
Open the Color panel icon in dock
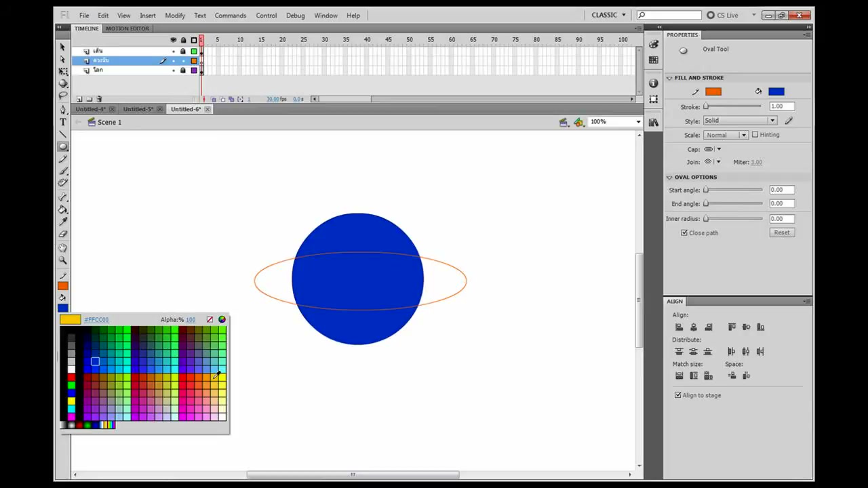pos(653,44)
